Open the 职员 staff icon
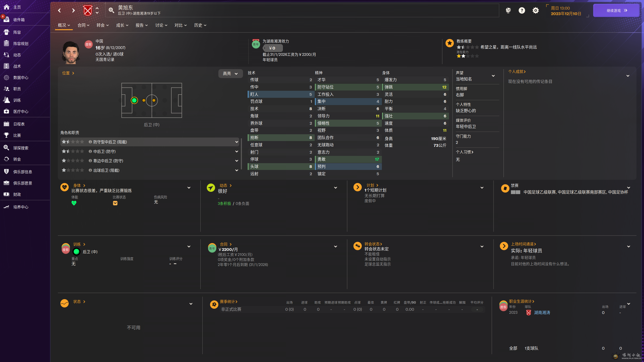The image size is (644, 362). pos(7,89)
